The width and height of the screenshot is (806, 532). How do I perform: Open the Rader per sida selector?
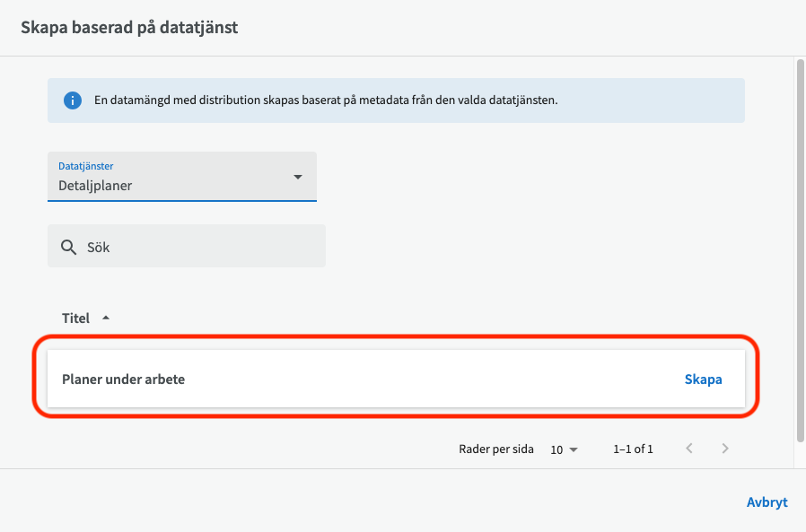(563, 449)
